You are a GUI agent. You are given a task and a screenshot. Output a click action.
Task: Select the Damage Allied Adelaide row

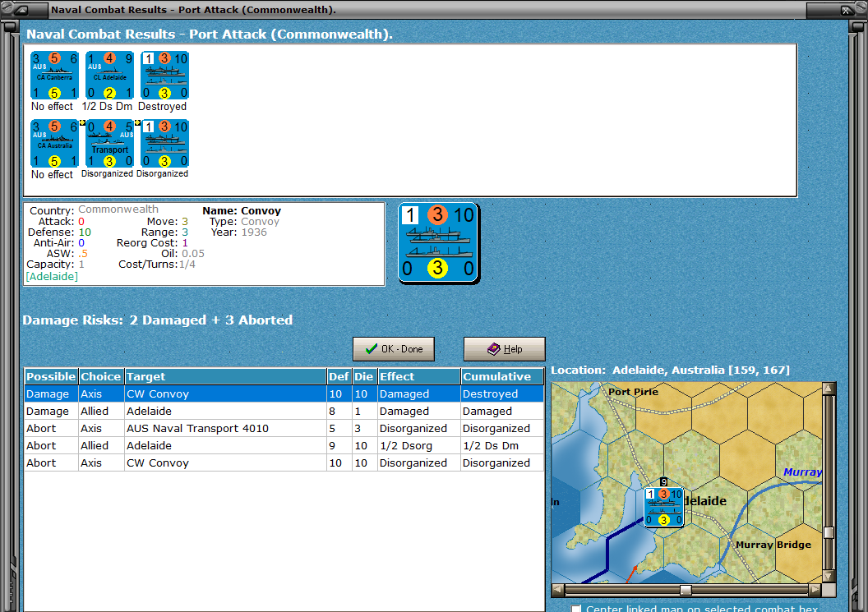point(284,411)
